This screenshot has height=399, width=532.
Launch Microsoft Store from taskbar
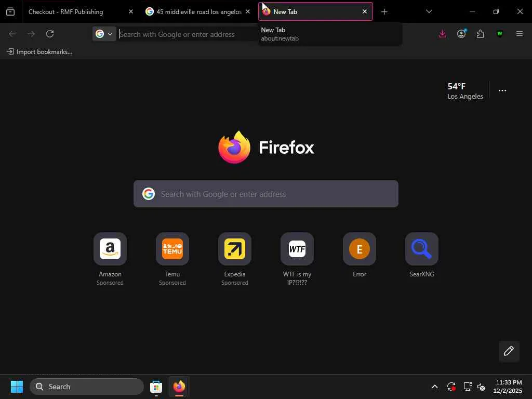click(x=156, y=387)
